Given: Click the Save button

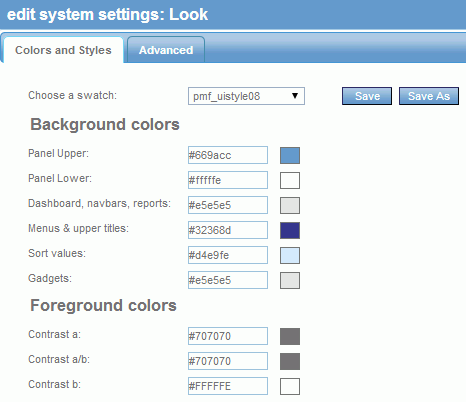Looking at the screenshot, I should (367, 96).
